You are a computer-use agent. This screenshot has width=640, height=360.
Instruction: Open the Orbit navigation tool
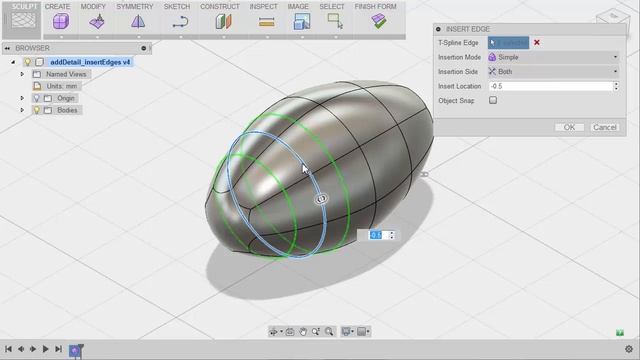(273, 332)
